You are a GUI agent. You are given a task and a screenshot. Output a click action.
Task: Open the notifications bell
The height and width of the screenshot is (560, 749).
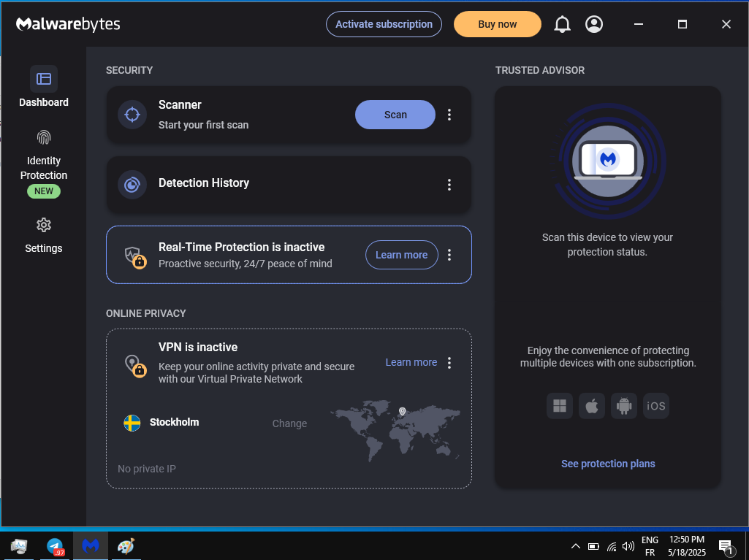[562, 24]
